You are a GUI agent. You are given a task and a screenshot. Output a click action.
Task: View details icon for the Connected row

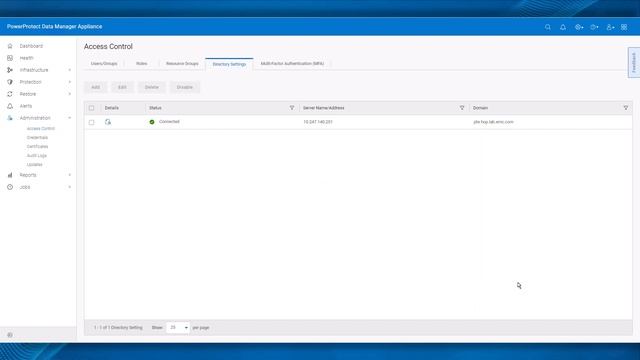(x=108, y=122)
